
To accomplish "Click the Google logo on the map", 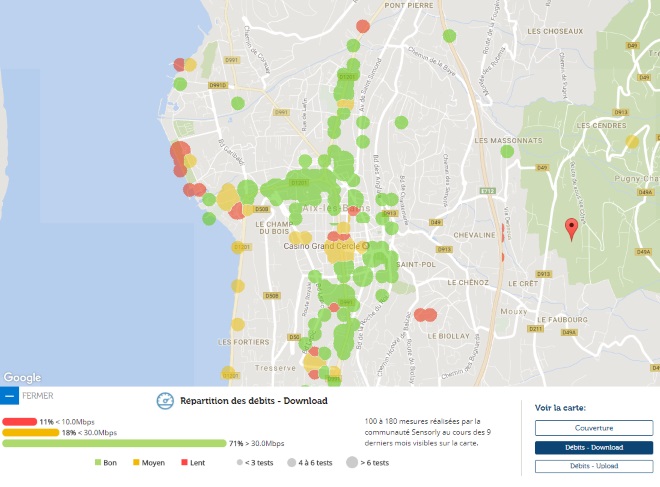I will click(x=22, y=377).
